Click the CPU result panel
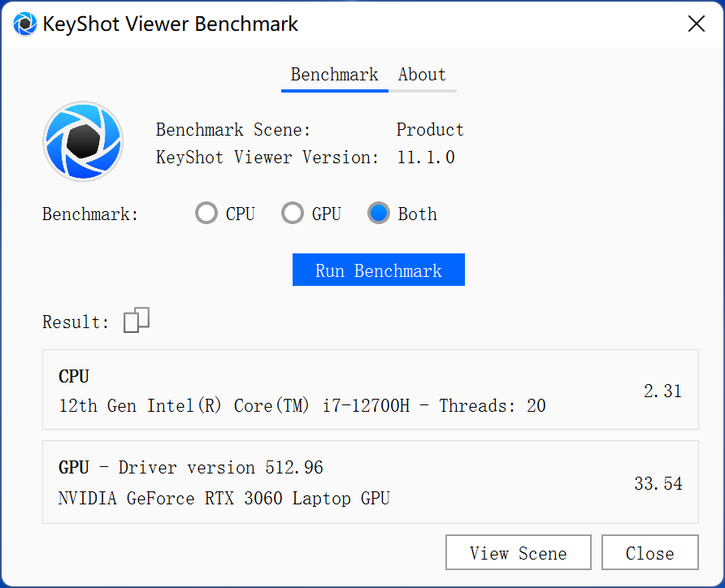This screenshot has height=588, width=725. [x=371, y=389]
